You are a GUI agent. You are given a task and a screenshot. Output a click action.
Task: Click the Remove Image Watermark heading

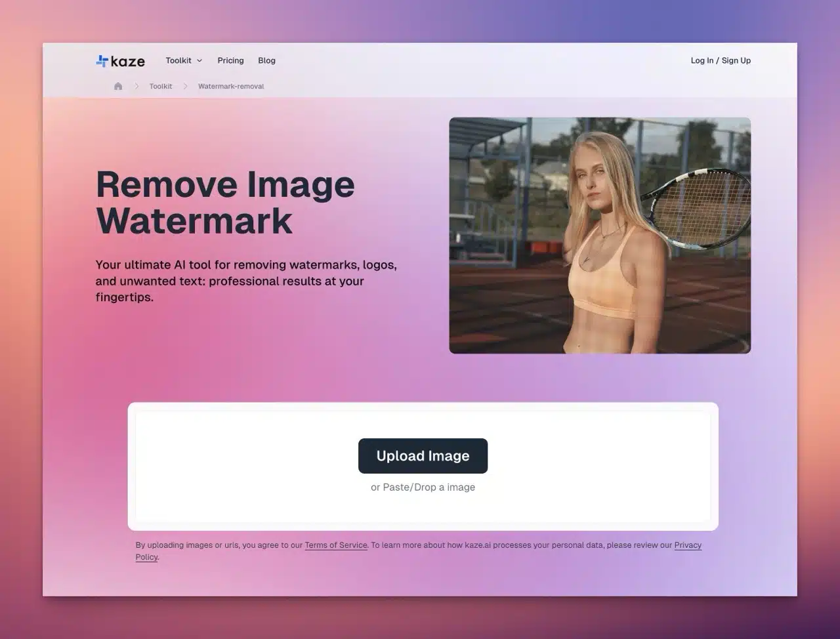tap(225, 202)
